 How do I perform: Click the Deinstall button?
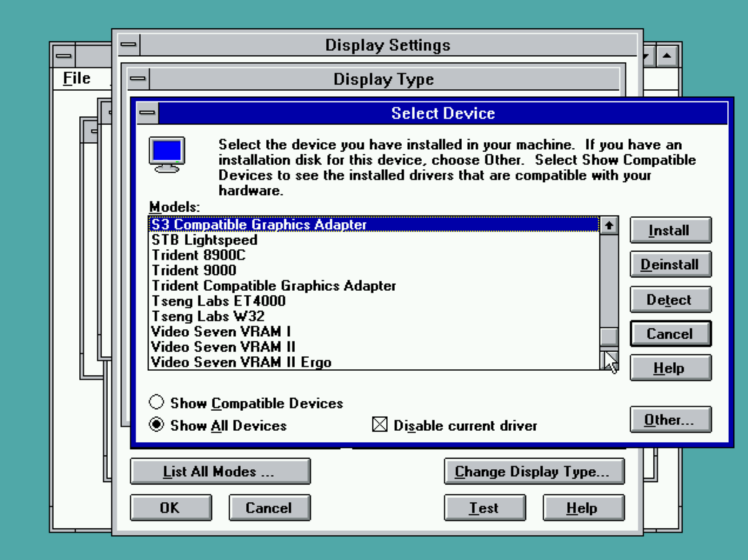pos(670,265)
